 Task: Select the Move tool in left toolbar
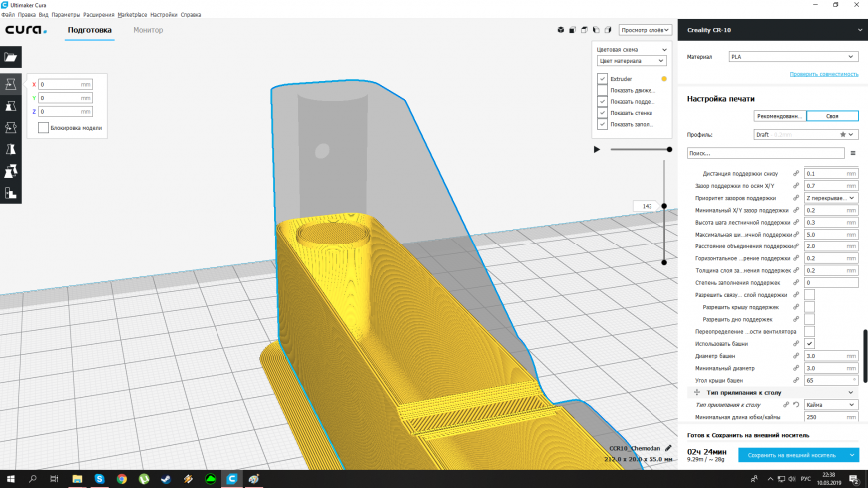coord(11,84)
